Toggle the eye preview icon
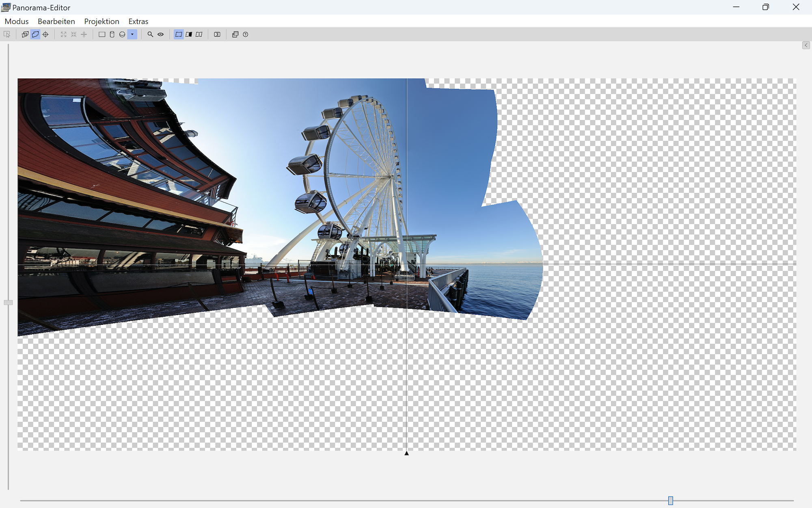This screenshot has height=508, width=812. (x=161, y=35)
